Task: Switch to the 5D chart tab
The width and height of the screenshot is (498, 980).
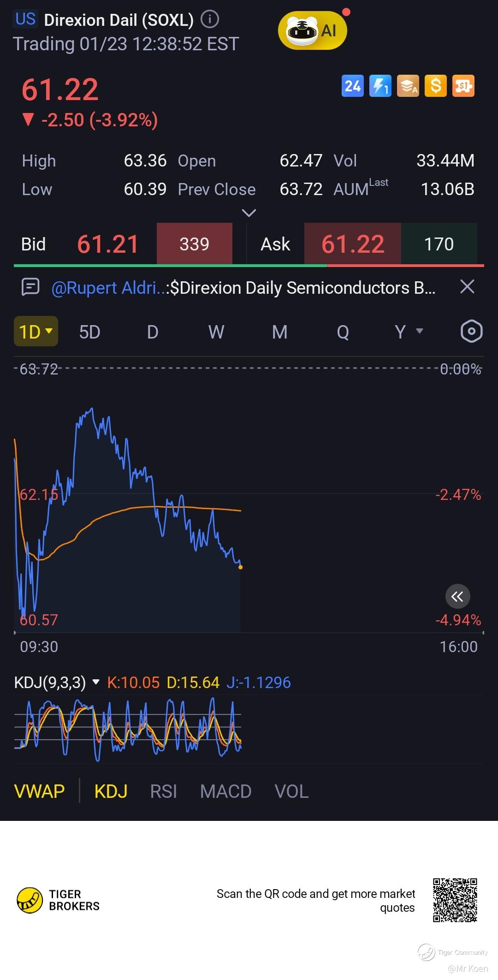Action: click(x=89, y=332)
